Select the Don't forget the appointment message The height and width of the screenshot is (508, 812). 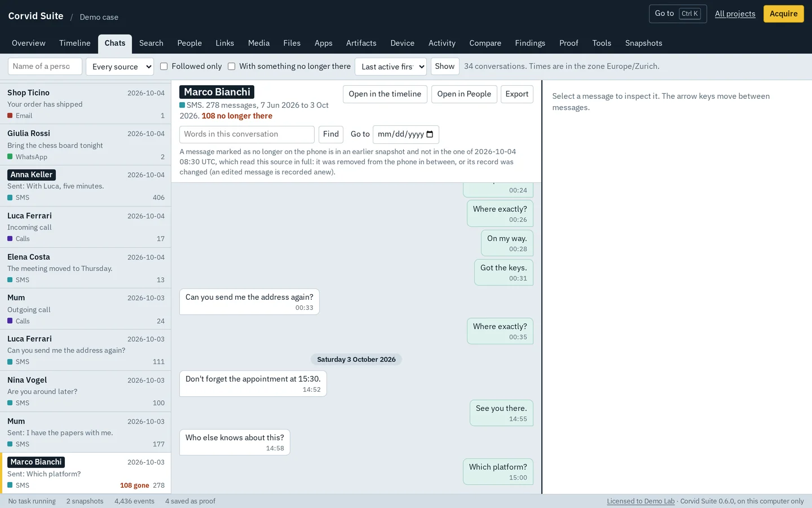click(x=253, y=384)
